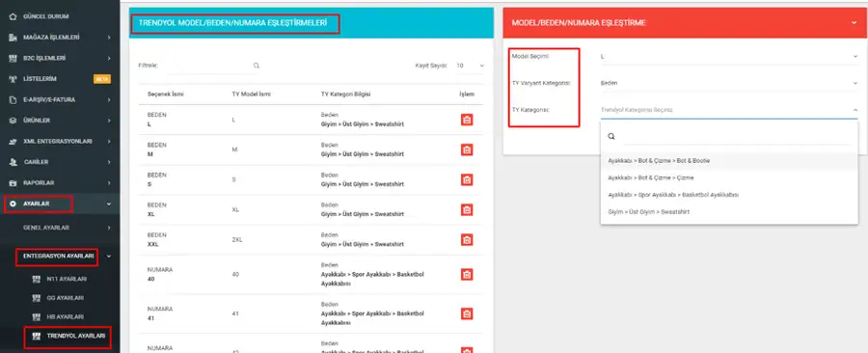Delete the BEDEN S mapping row
The height and width of the screenshot is (353, 868).
(467, 179)
